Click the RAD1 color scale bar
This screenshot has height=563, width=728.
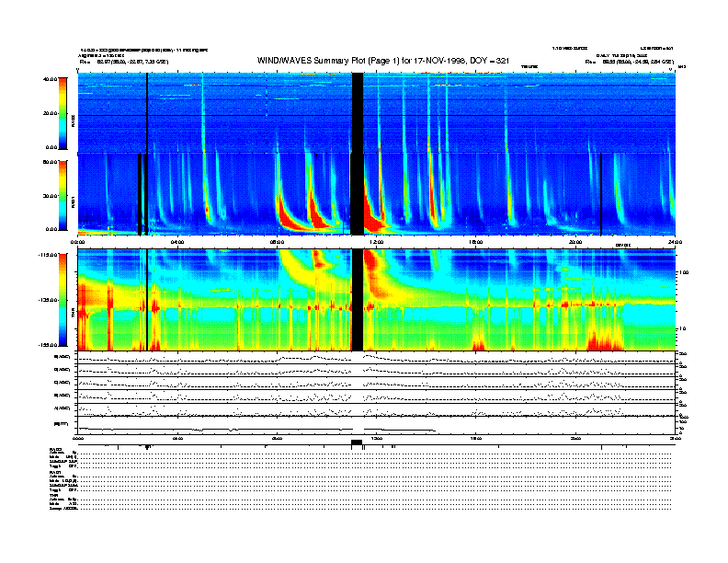tap(63, 195)
